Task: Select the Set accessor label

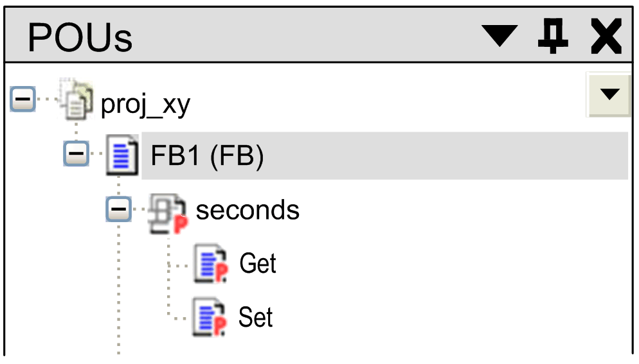Action: tap(256, 318)
